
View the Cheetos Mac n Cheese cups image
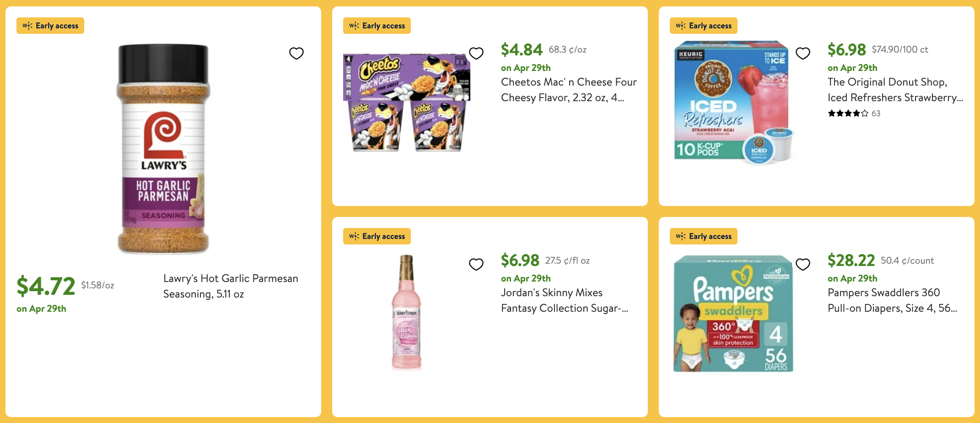coord(406,103)
